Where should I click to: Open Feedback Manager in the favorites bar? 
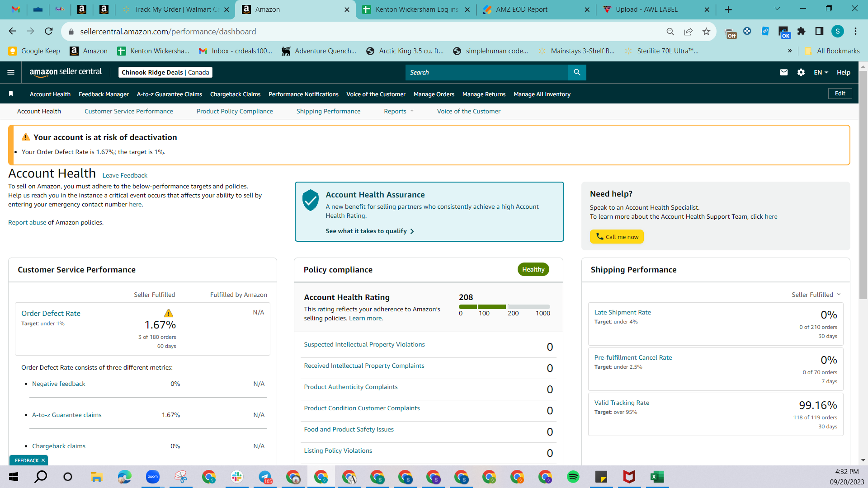104,94
